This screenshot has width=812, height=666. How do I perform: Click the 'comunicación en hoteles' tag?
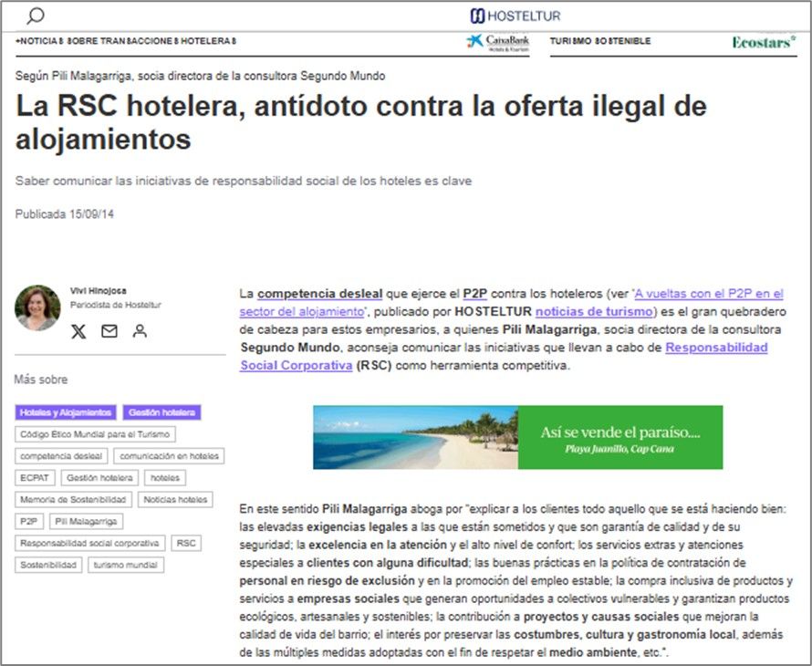point(169,456)
